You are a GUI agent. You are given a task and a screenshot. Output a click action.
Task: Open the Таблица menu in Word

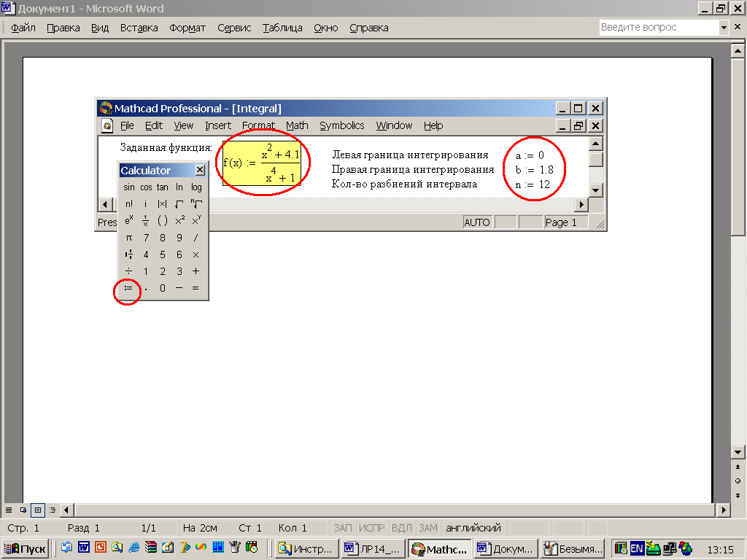tap(282, 28)
